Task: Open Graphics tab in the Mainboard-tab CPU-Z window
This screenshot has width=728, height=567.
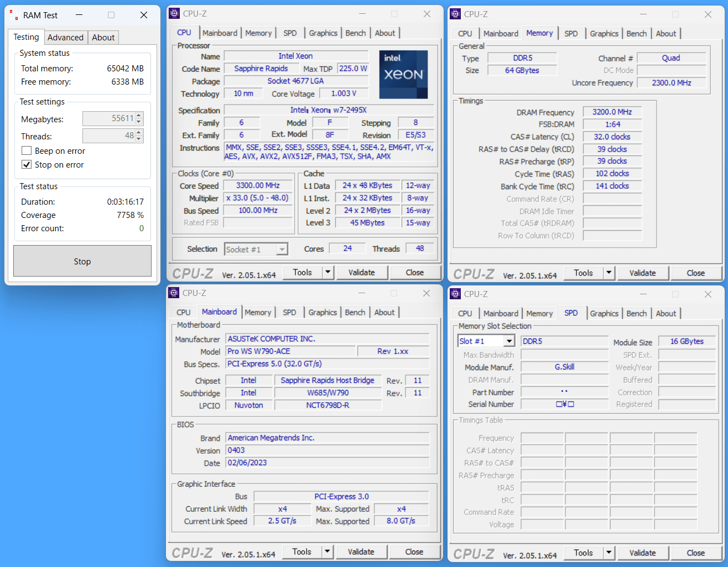Action: (x=323, y=313)
